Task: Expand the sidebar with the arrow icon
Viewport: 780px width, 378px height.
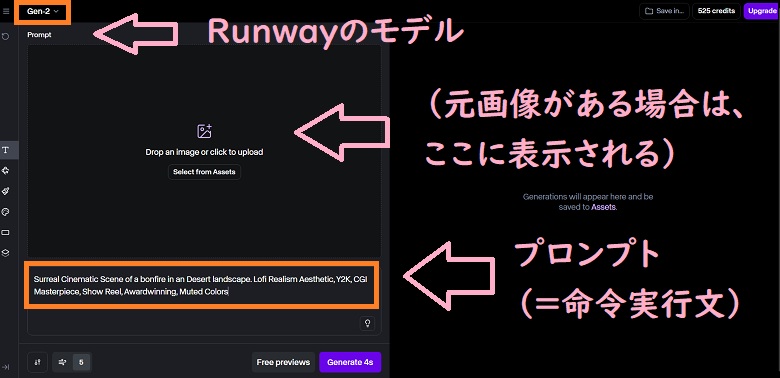Action: pos(6,367)
